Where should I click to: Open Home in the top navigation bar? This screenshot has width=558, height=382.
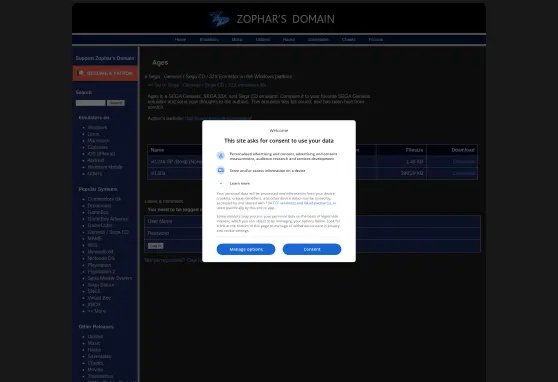tap(180, 40)
